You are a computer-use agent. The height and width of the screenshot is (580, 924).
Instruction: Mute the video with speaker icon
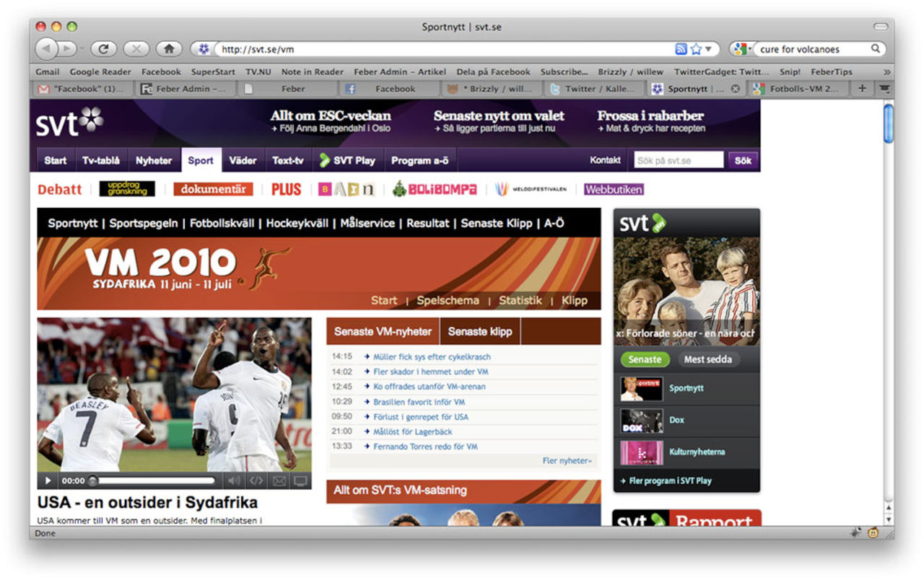[234, 480]
